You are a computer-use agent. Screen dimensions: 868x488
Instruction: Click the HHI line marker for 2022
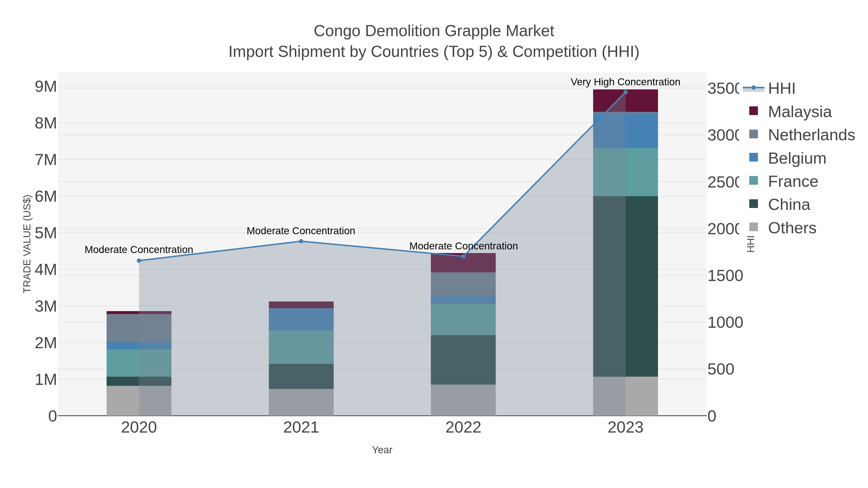click(x=463, y=256)
